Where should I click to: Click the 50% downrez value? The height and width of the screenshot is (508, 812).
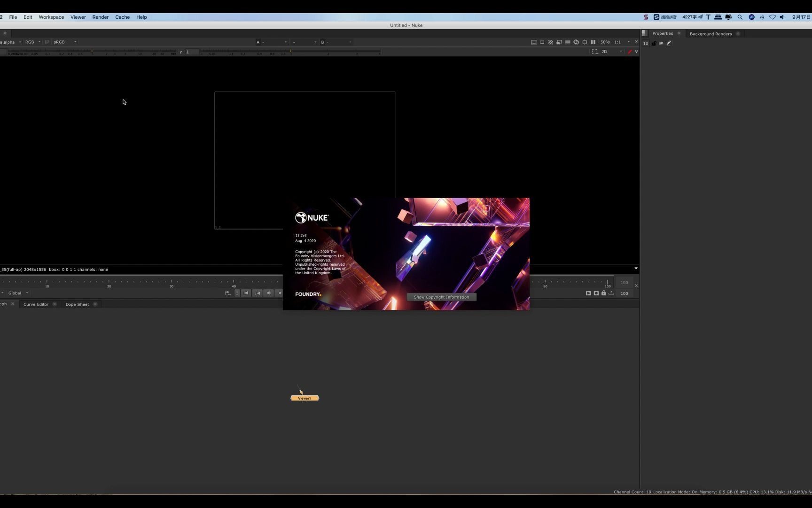point(605,42)
